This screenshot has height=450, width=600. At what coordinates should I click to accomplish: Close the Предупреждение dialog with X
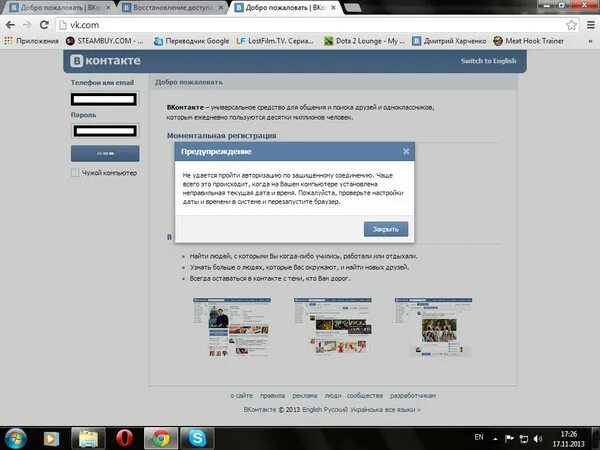(406, 152)
